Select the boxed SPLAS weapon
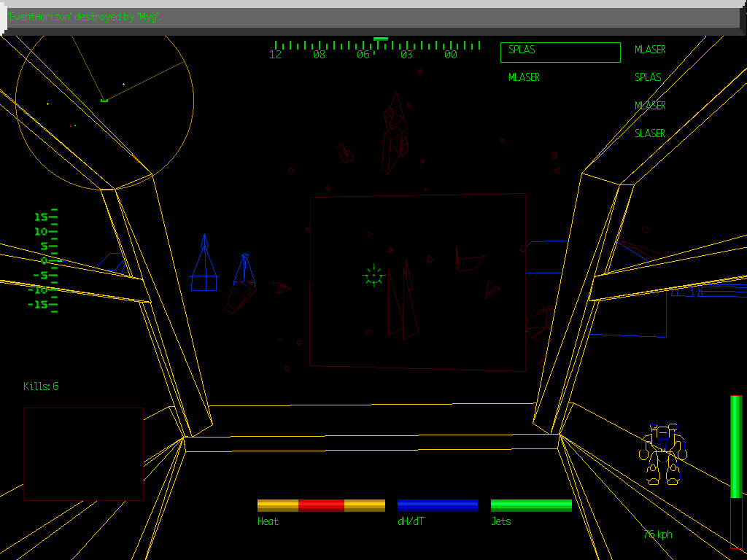The image size is (747, 560). click(x=560, y=52)
